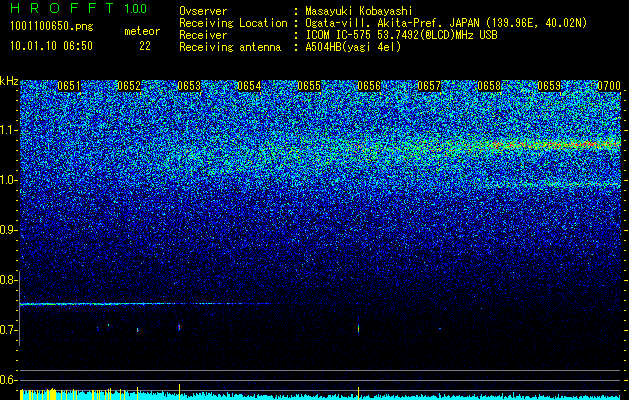Select the observer name Masayuki Kobayashi
The image size is (629, 400).
tap(359, 11)
